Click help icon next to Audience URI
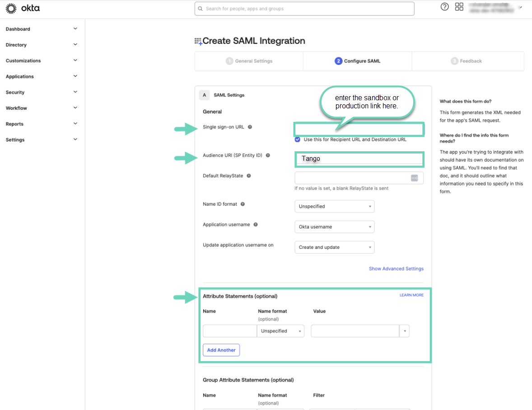This screenshot has width=532, height=410. (268, 155)
